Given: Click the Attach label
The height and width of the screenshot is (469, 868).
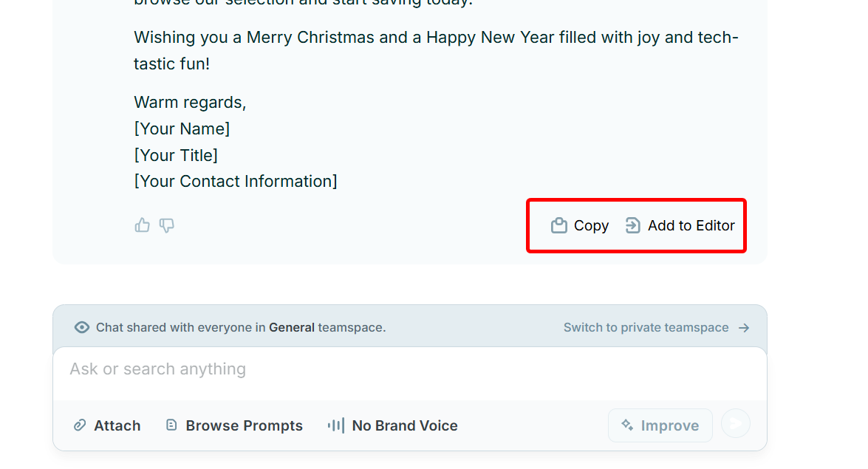Looking at the screenshot, I should coord(117,425).
